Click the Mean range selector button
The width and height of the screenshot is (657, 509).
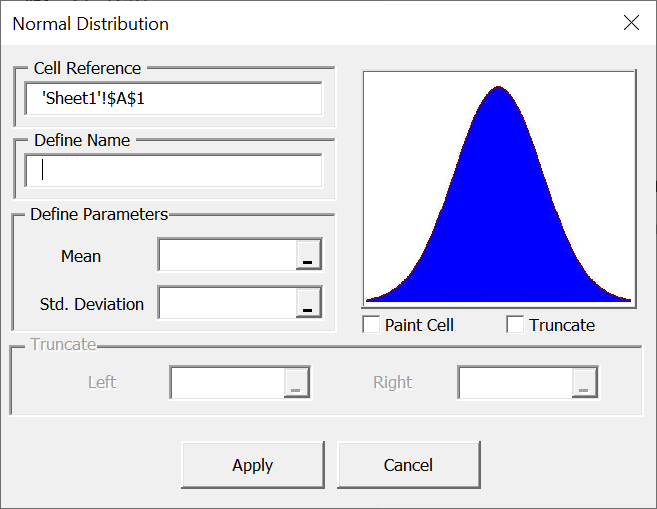coord(308,256)
